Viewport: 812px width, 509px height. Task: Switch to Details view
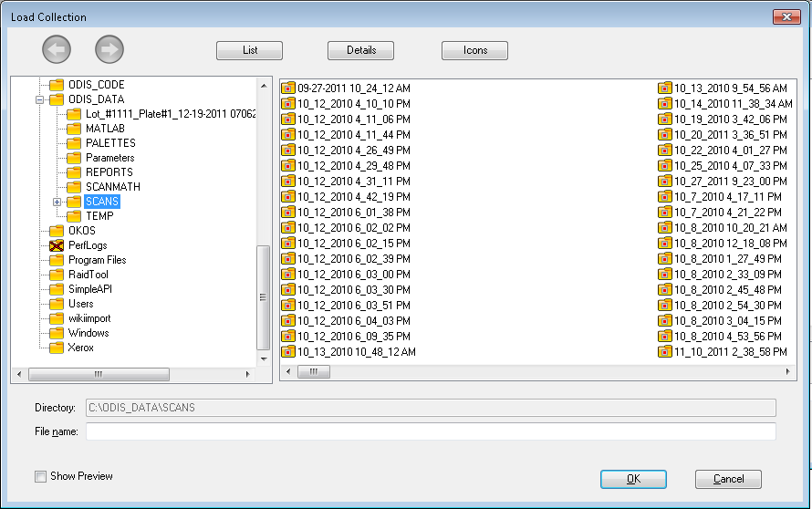[360, 51]
